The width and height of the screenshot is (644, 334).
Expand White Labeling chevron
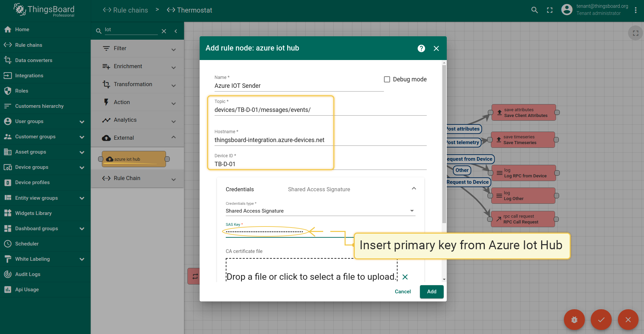pos(82,259)
